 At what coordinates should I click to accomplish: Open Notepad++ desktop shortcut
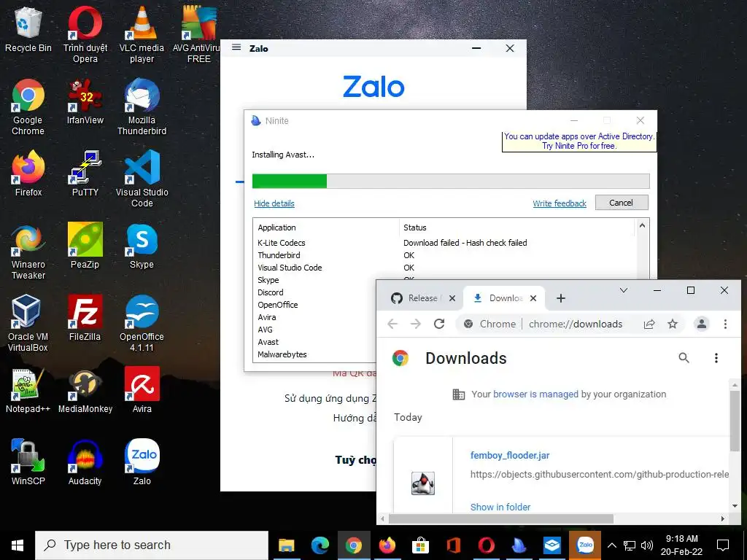tap(28, 390)
